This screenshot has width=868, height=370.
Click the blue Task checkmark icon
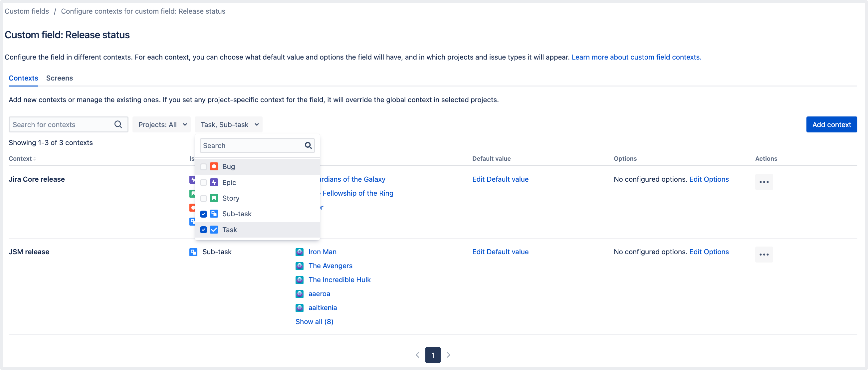tap(214, 230)
